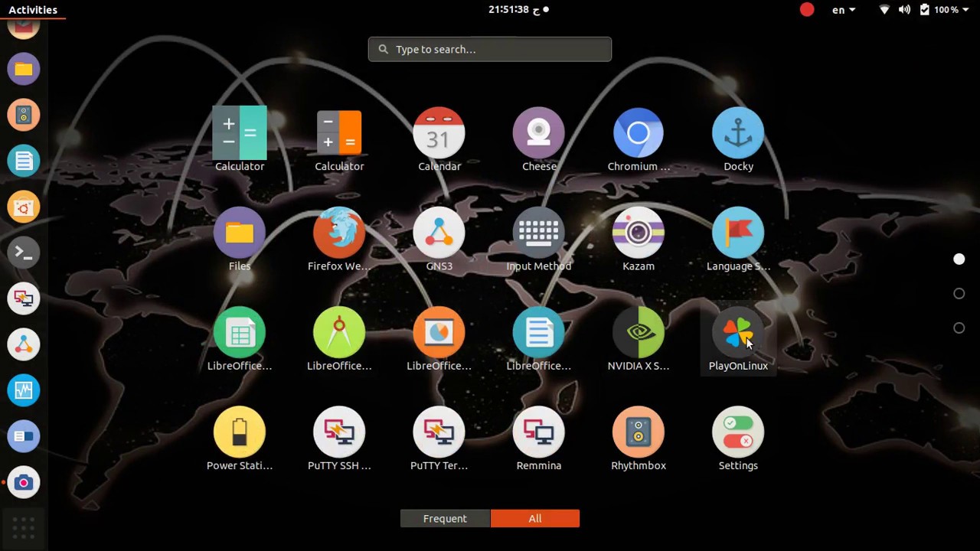Viewport: 980px width, 551px height.
Task: Open Ubuntu Software from the dock
Action: click(x=24, y=207)
